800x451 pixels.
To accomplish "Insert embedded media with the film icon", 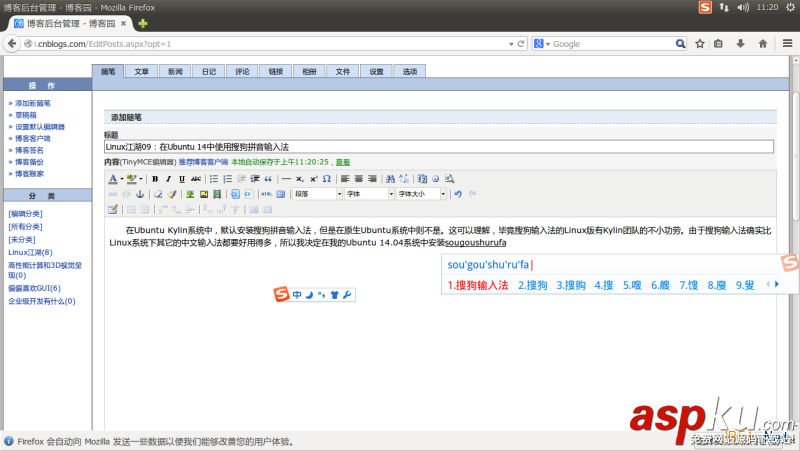I will point(217,194).
